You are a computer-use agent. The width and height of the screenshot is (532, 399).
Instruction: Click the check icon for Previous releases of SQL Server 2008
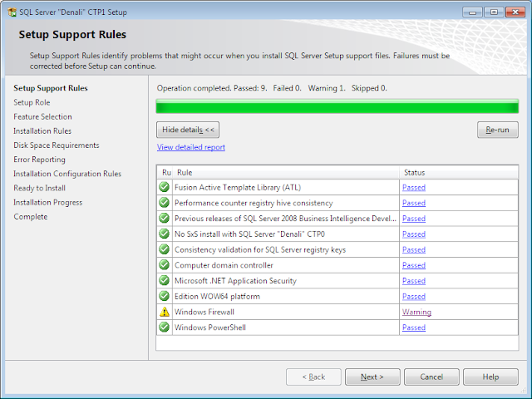[165, 218]
